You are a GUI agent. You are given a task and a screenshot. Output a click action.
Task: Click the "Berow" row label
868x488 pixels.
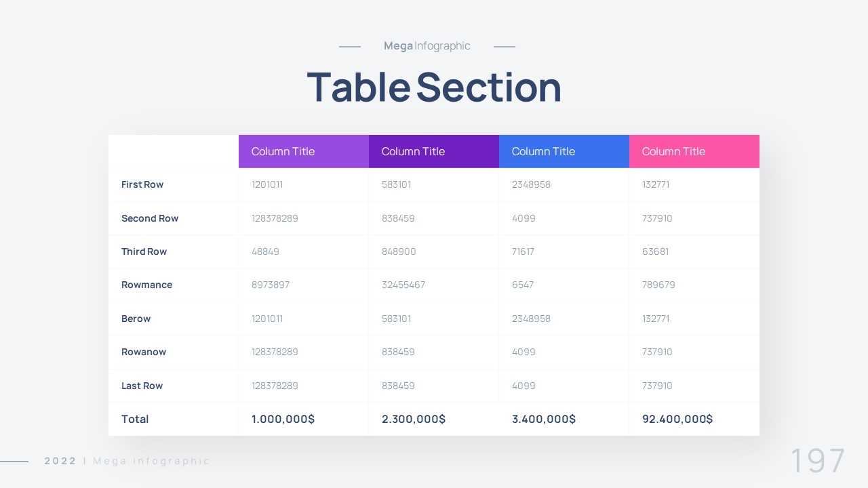(x=136, y=319)
